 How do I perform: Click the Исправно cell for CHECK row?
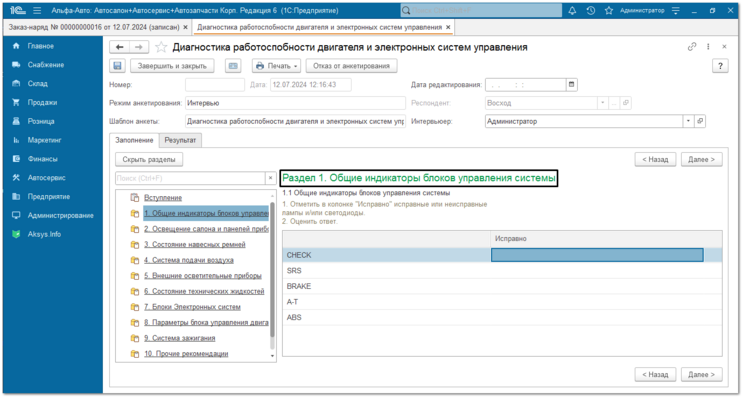click(597, 255)
